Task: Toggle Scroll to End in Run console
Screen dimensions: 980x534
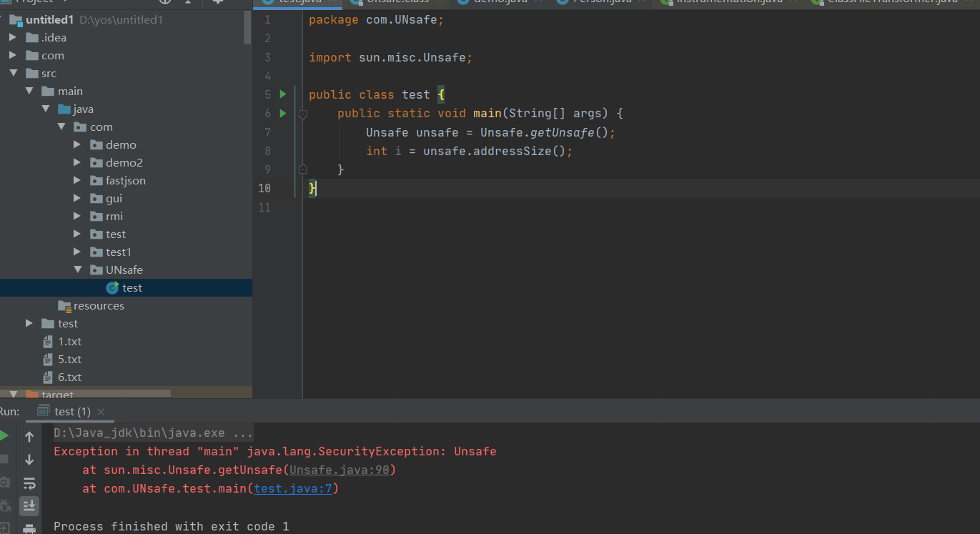Action: point(29,506)
